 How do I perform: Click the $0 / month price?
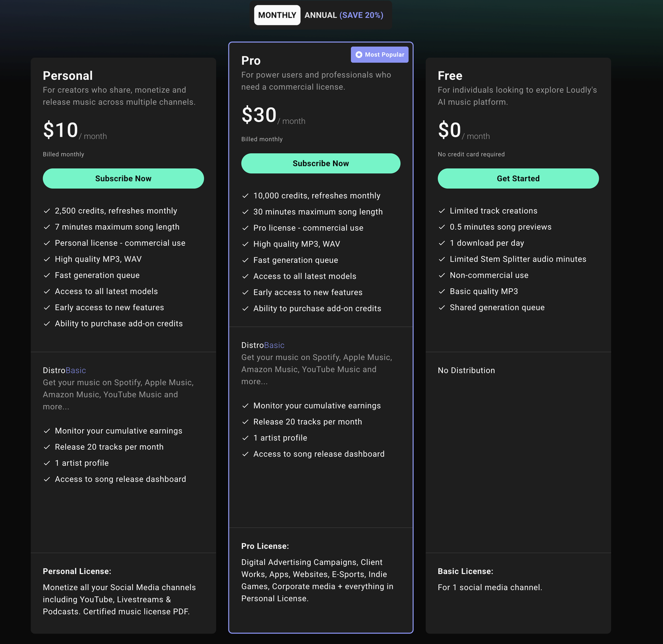tap(464, 130)
